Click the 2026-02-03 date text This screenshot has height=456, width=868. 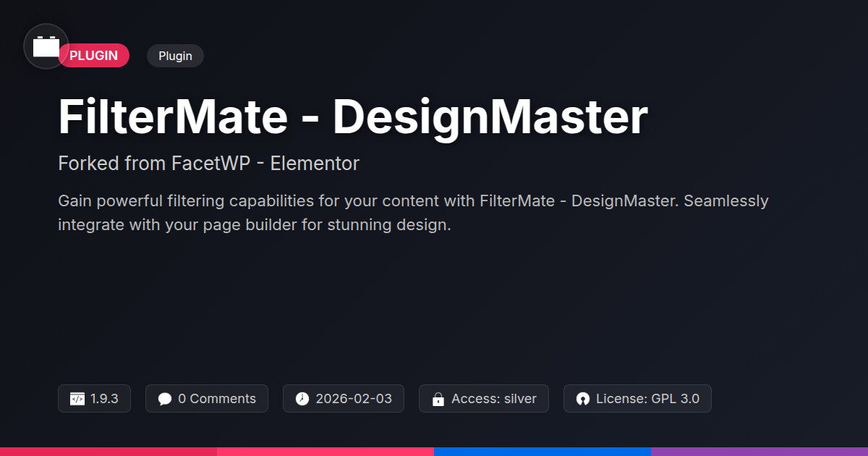pos(354,399)
